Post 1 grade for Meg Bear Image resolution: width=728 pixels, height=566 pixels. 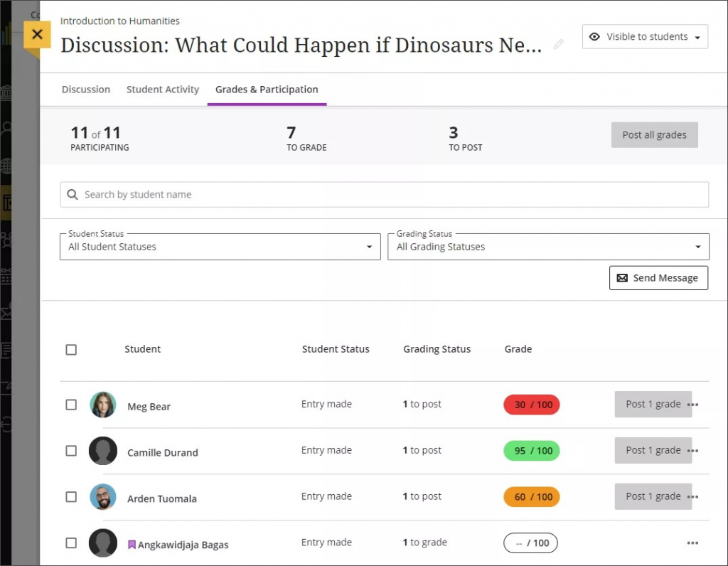653,404
